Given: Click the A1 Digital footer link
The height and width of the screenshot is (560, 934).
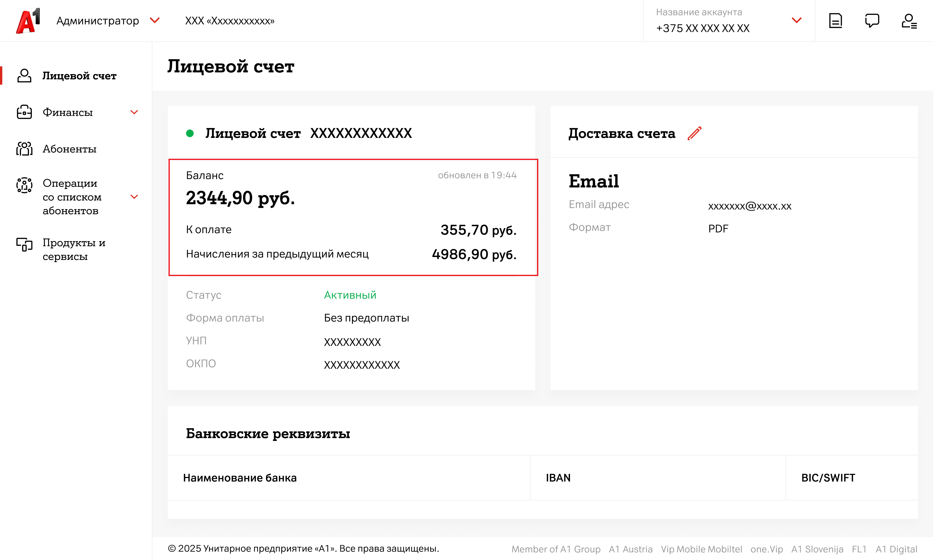Looking at the screenshot, I should (896, 549).
